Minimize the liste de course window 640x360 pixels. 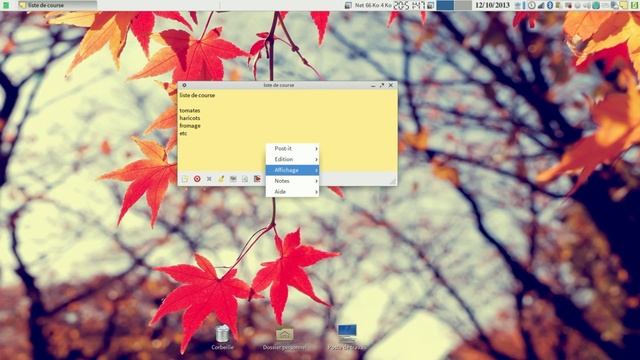373,85
